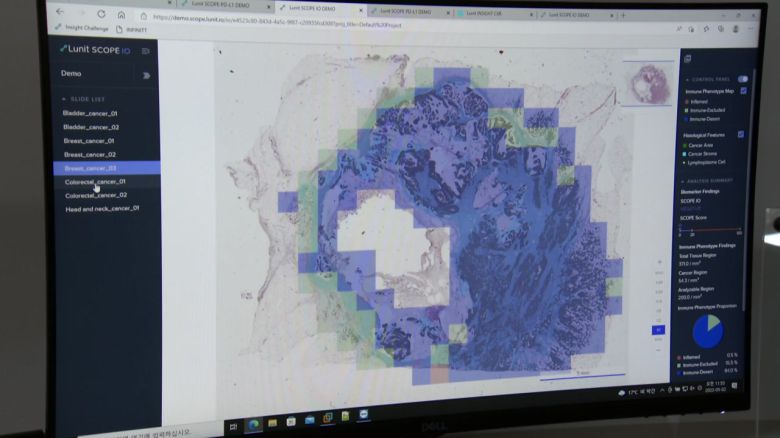Toggle the Control Panel switch
Image resolution: width=780 pixels, height=438 pixels.
coord(743,79)
